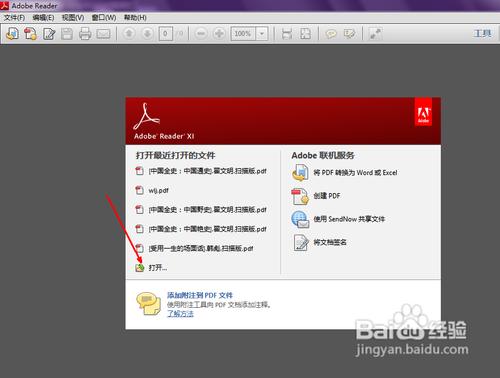Click the Save toolbar icon

pyautogui.click(x=67, y=34)
